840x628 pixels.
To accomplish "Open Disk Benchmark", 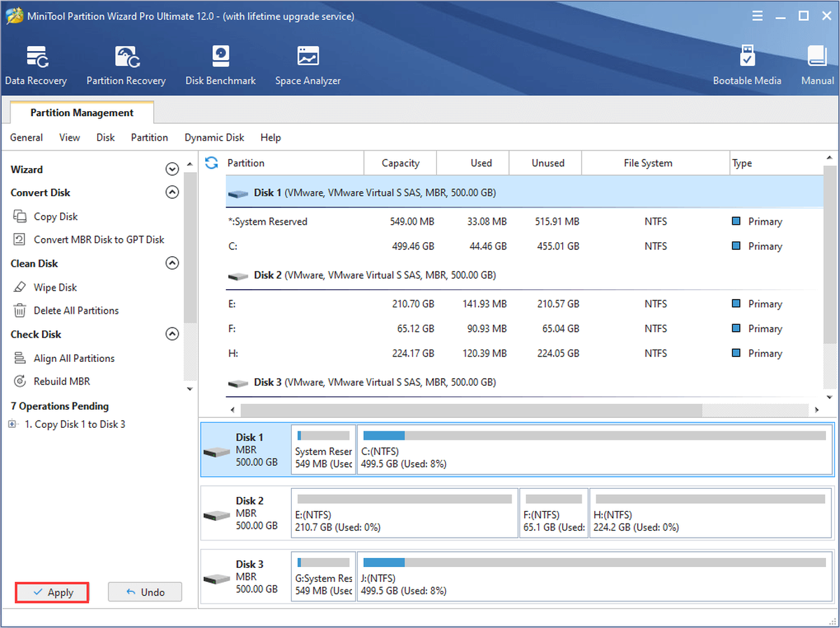I will [220, 65].
